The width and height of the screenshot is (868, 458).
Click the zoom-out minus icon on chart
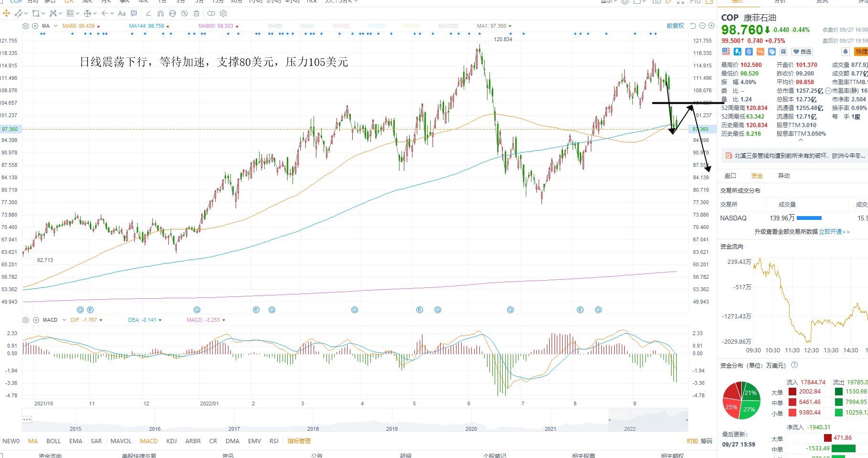point(703,26)
